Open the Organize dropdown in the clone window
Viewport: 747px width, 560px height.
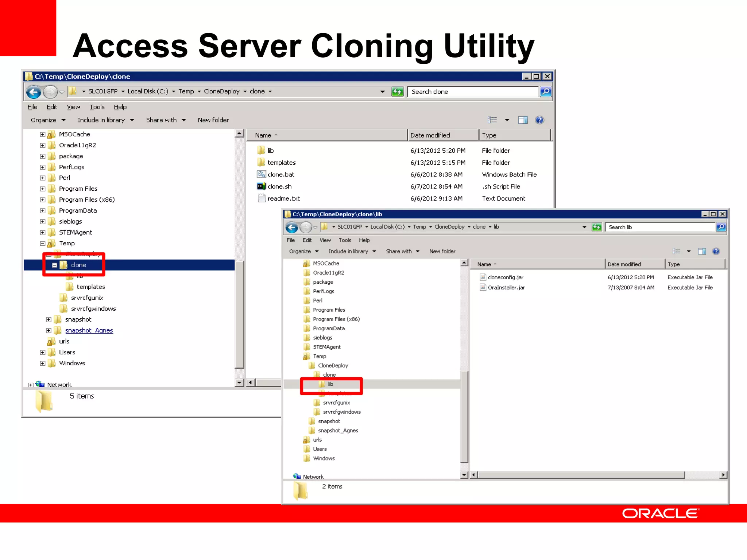coord(48,120)
